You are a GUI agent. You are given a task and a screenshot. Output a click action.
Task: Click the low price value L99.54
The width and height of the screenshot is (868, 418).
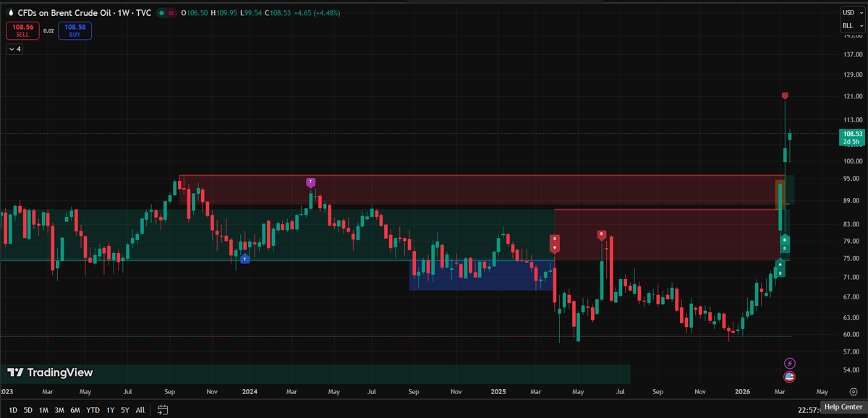251,13
